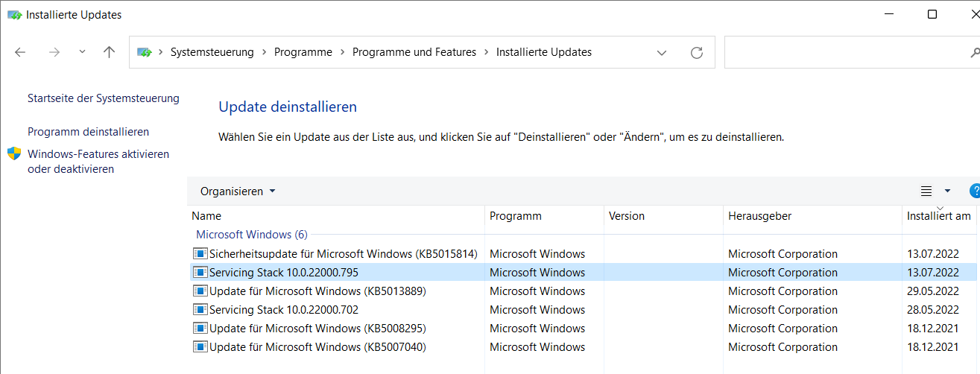Change view with the list view icon
Screen dimensions: 980x374
(926, 191)
